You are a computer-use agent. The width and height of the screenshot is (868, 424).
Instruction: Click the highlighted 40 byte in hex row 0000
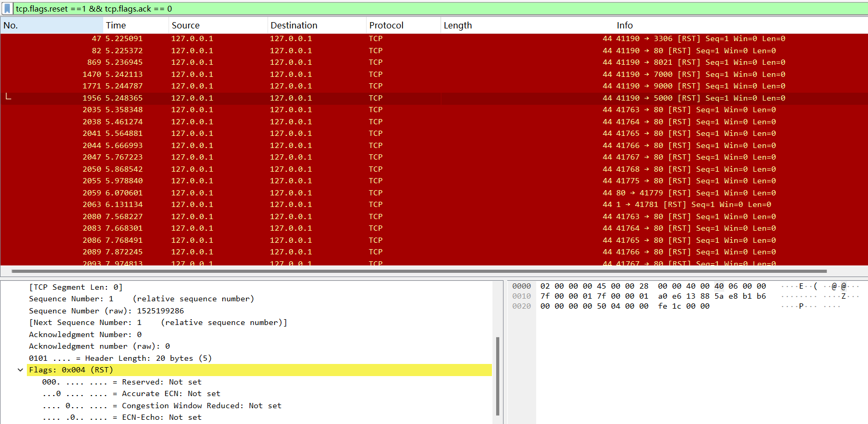point(719,286)
